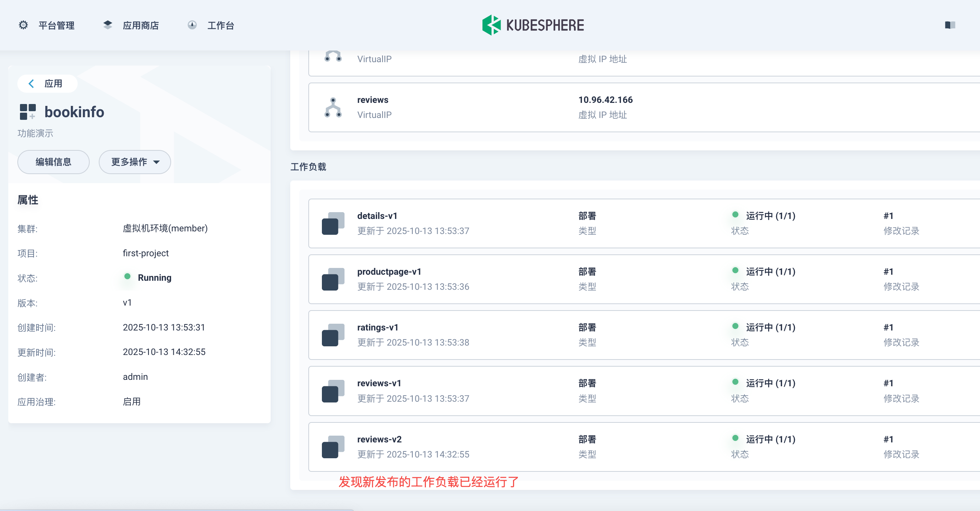980x511 pixels.
Task: Click the App Store layers icon
Action: (x=108, y=25)
